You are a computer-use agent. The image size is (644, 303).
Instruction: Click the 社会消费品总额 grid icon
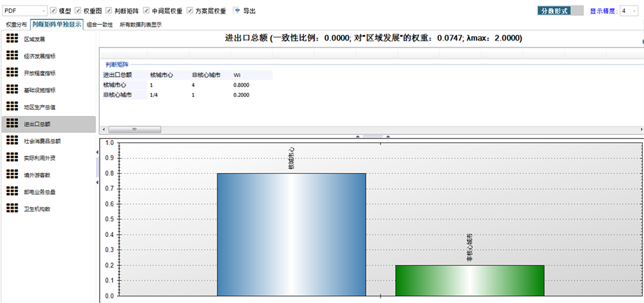point(12,140)
